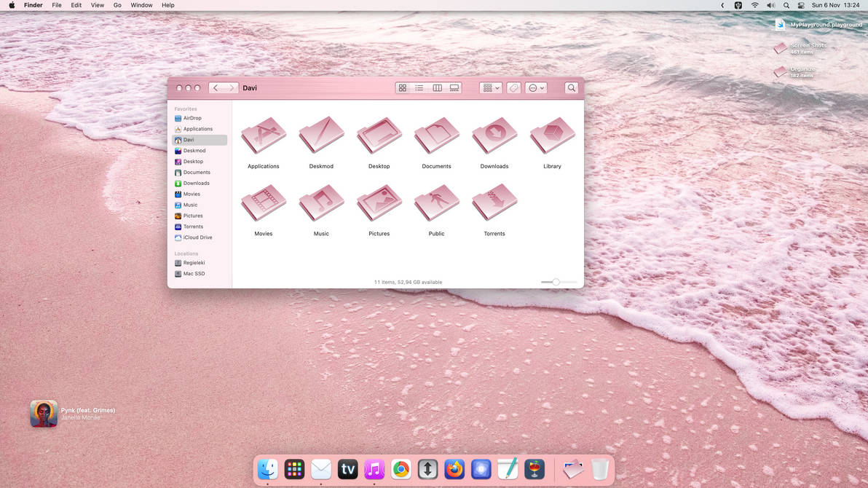Image resolution: width=868 pixels, height=488 pixels.
Task: Open Mail from the Dock
Action: pyautogui.click(x=321, y=469)
